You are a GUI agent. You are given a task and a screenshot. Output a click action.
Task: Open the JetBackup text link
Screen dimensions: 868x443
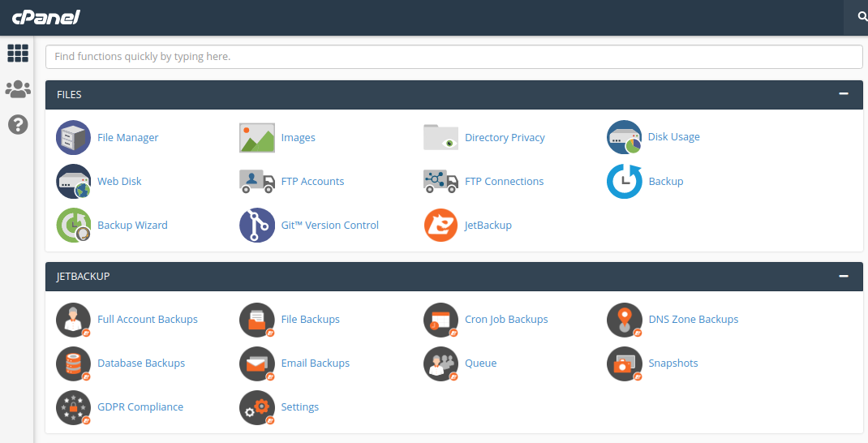pyautogui.click(x=488, y=225)
